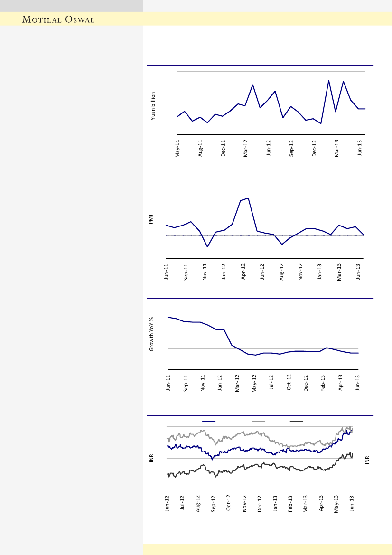Select the 'PMI' axis label
This screenshot has width=392, height=555.
(x=151, y=219)
